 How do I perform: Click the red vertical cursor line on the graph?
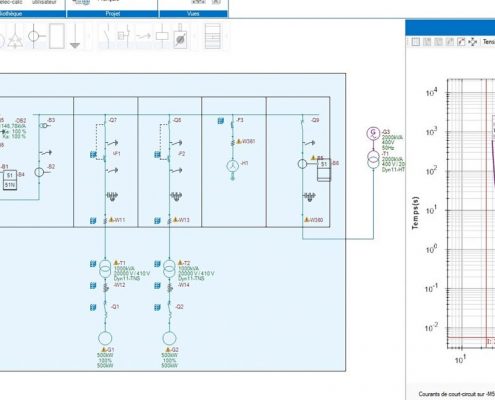click(486, 213)
